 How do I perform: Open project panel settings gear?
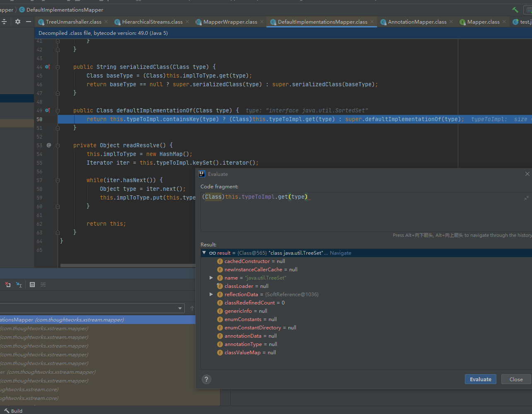17,22
